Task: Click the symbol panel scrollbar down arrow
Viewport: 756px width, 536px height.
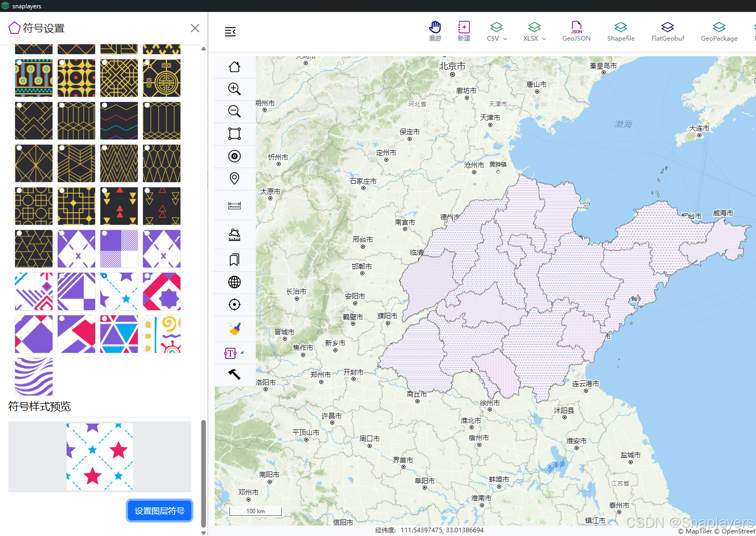Action: (x=203, y=532)
